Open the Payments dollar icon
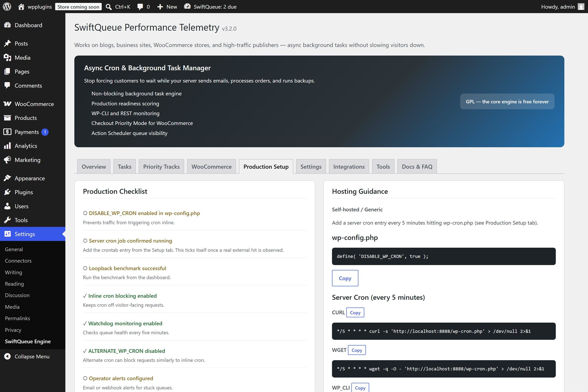588x392 pixels. tap(7, 132)
